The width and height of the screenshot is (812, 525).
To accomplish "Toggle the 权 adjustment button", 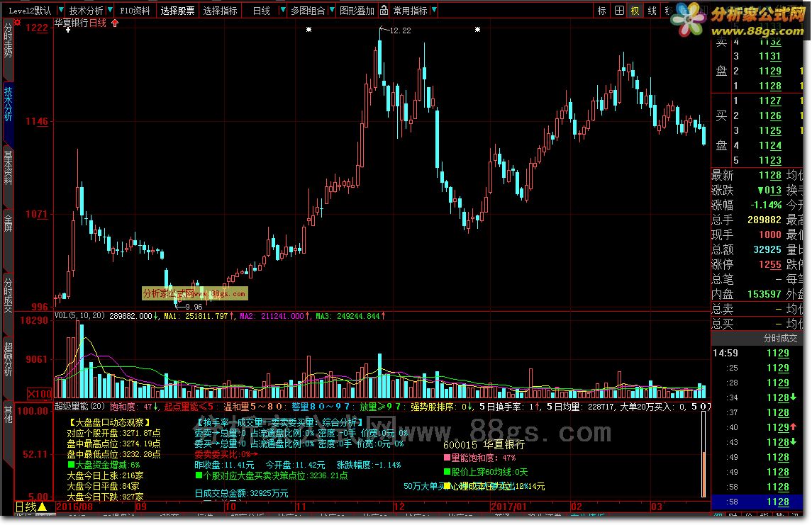I will click(x=635, y=11).
